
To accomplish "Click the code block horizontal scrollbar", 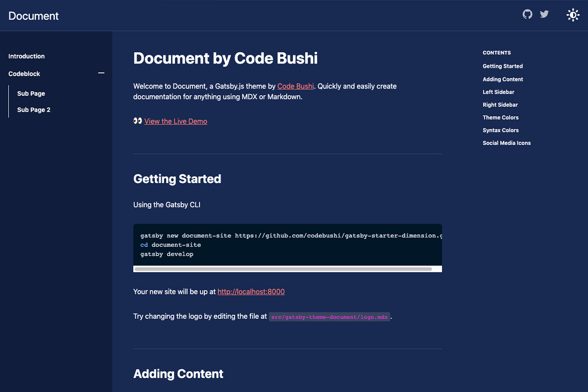I will pyautogui.click(x=283, y=269).
